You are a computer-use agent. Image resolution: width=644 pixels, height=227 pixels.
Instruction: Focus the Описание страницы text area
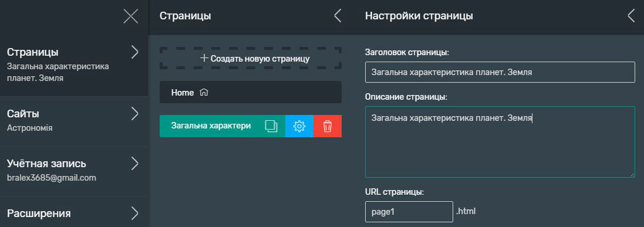tap(500, 142)
